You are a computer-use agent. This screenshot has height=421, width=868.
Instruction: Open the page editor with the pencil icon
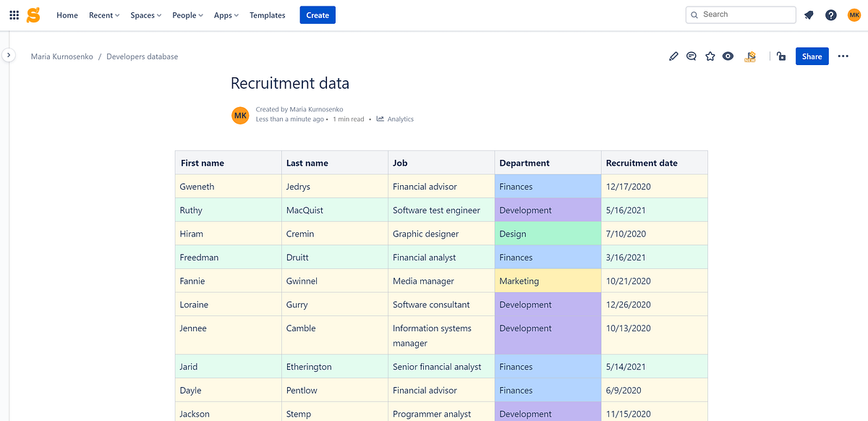[673, 56]
